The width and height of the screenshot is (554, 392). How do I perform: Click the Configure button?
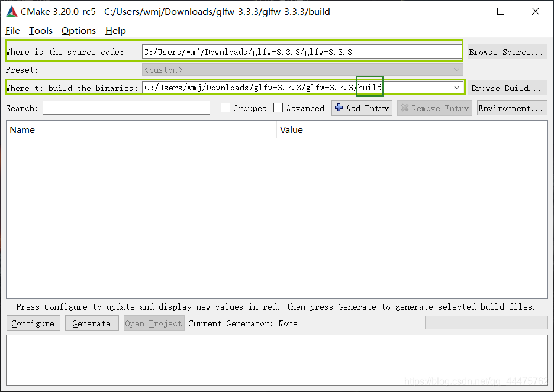click(33, 323)
